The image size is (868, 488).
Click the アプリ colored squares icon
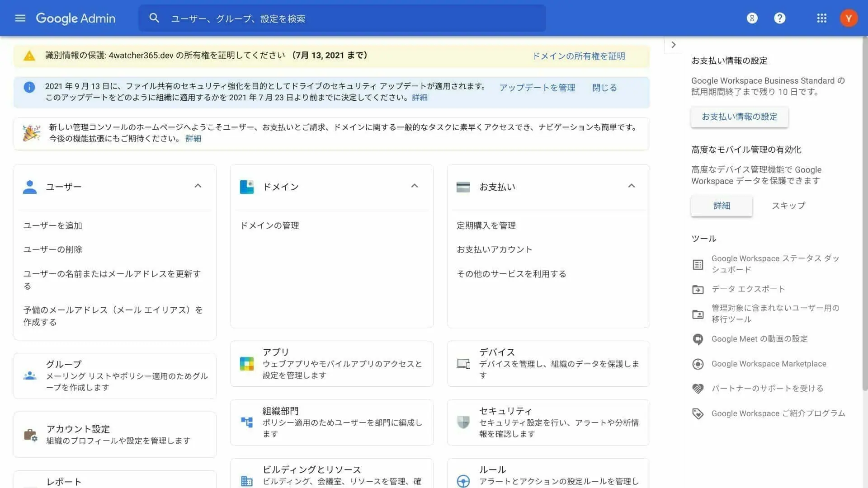(247, 363)
